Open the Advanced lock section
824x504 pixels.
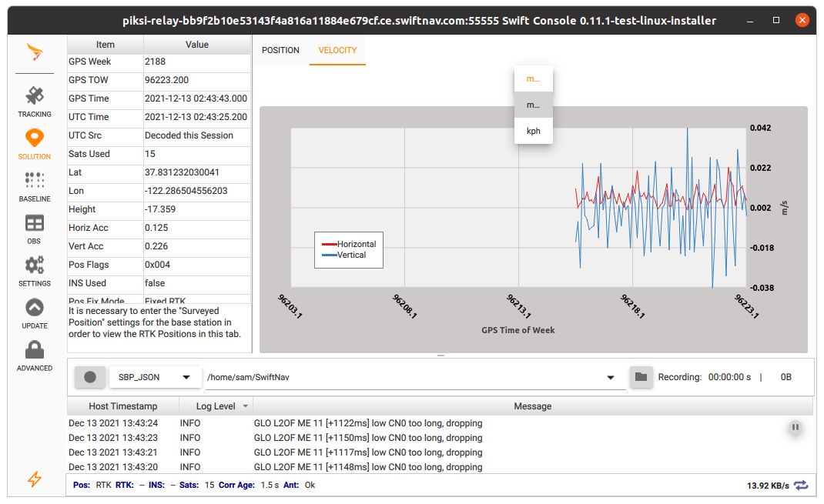35,356
